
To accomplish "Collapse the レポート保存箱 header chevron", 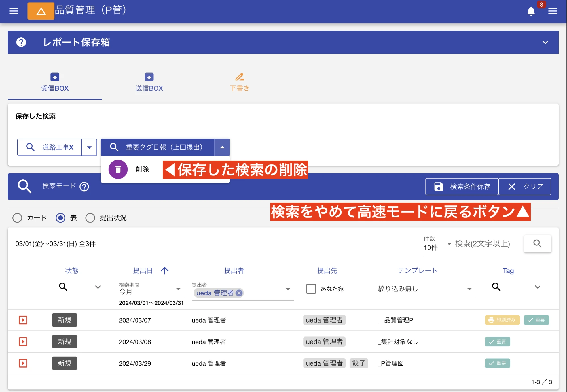I will pyautogui.click(x=545, y=42).
